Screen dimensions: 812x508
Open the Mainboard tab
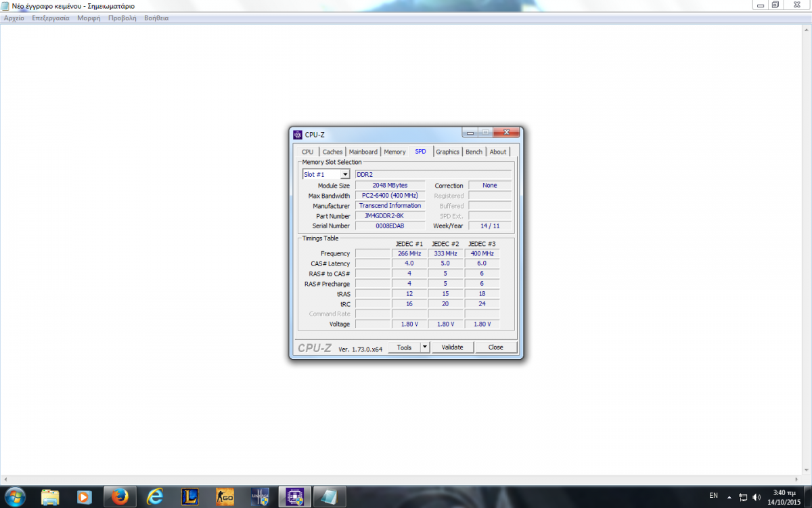point(363,152)
